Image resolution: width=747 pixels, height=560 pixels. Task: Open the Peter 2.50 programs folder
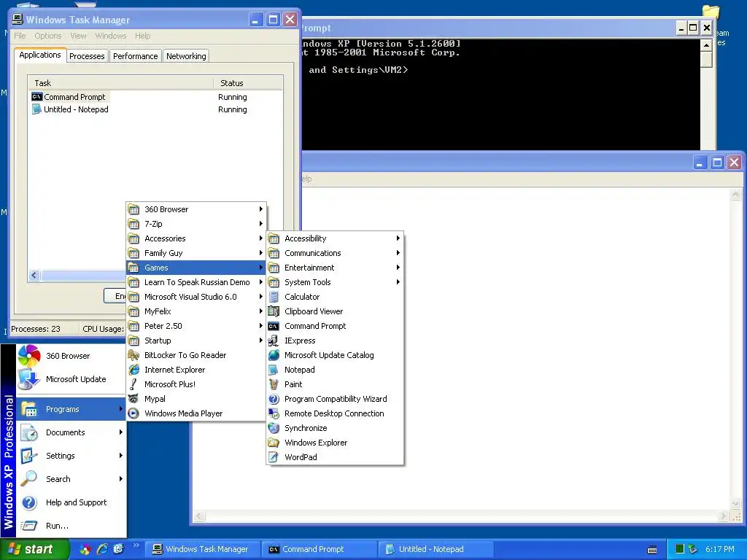196,326
